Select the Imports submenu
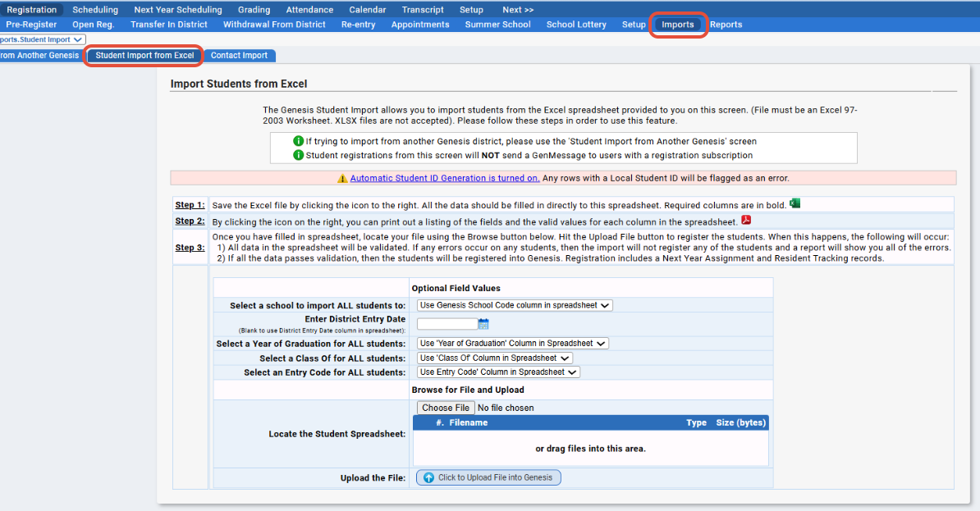 click(x=677, y=25)
